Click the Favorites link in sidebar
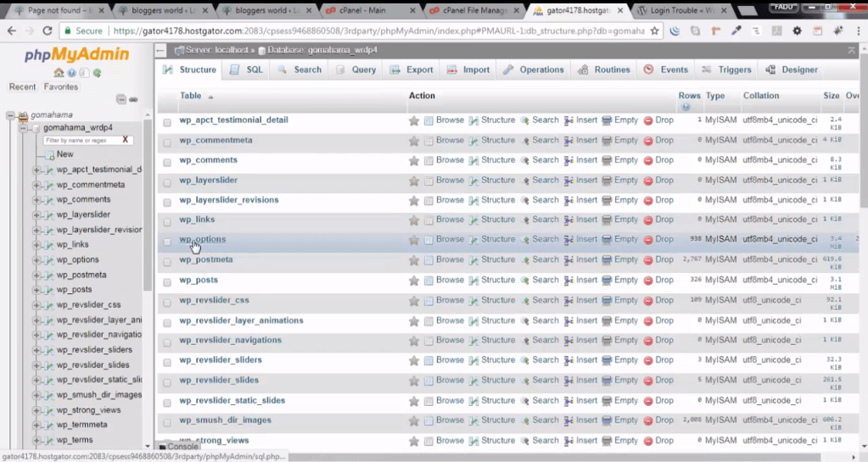Image resolution: width=868 pixels, height=462 pixels. click(61, 86)
